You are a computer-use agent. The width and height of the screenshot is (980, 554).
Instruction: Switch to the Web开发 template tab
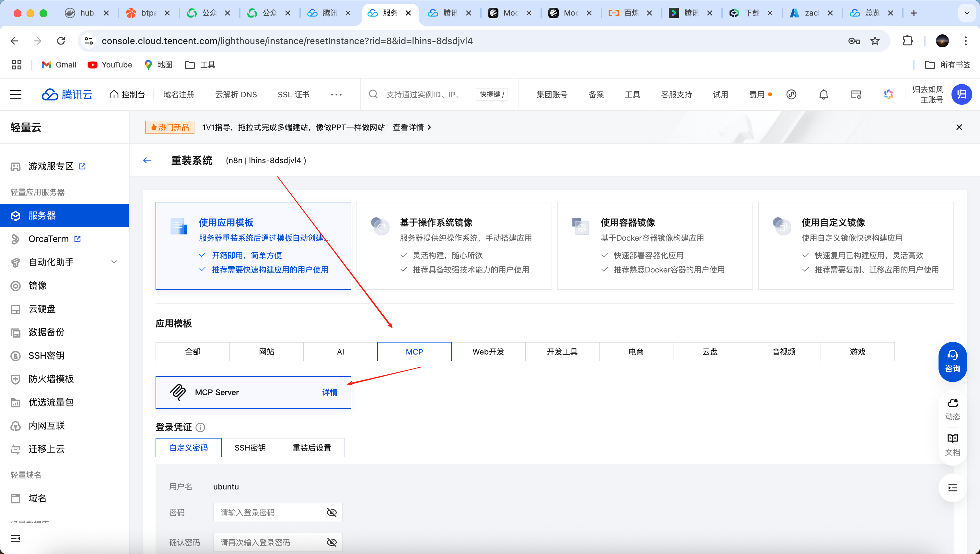pos(488,352)
